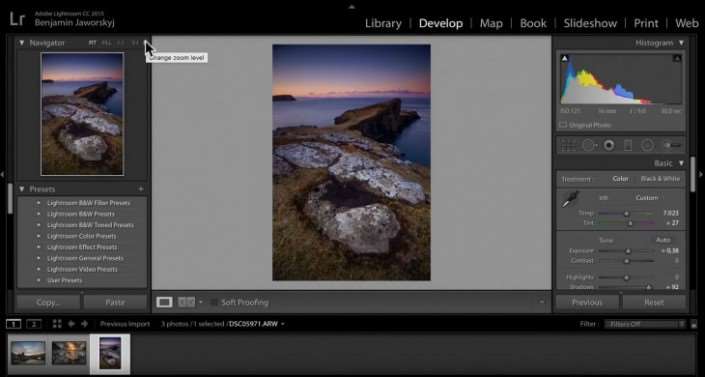Open the Print module
Viewport: 705px width, 377px height.
click(646, 23)
